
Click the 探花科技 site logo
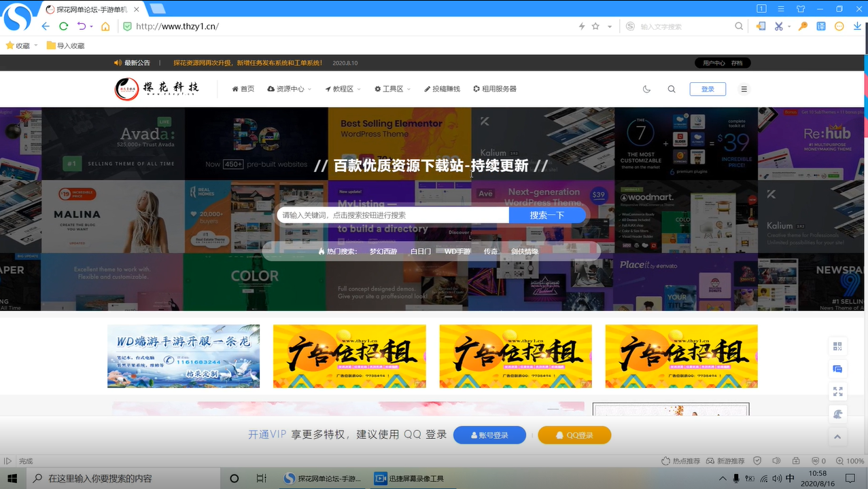(157, 89)
